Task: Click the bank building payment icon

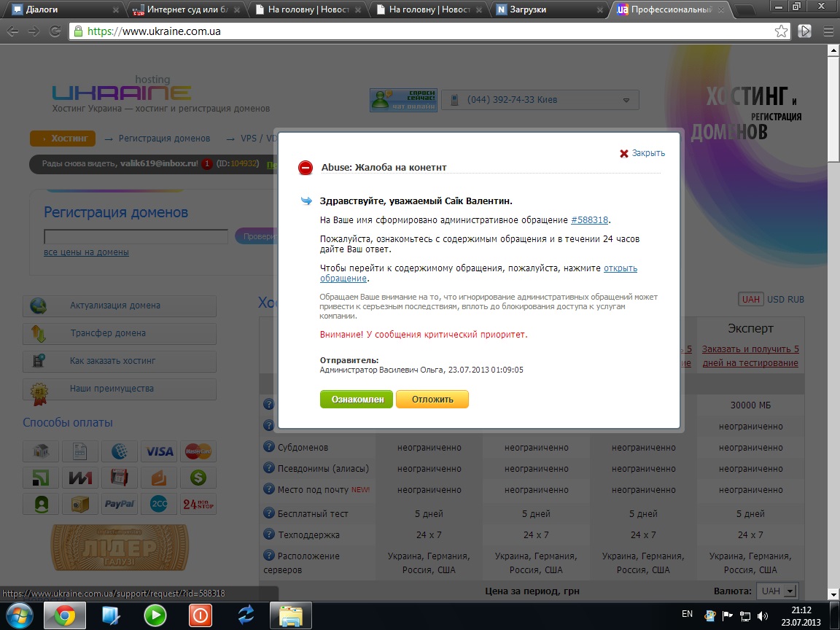Action: (x=41, y=451)
